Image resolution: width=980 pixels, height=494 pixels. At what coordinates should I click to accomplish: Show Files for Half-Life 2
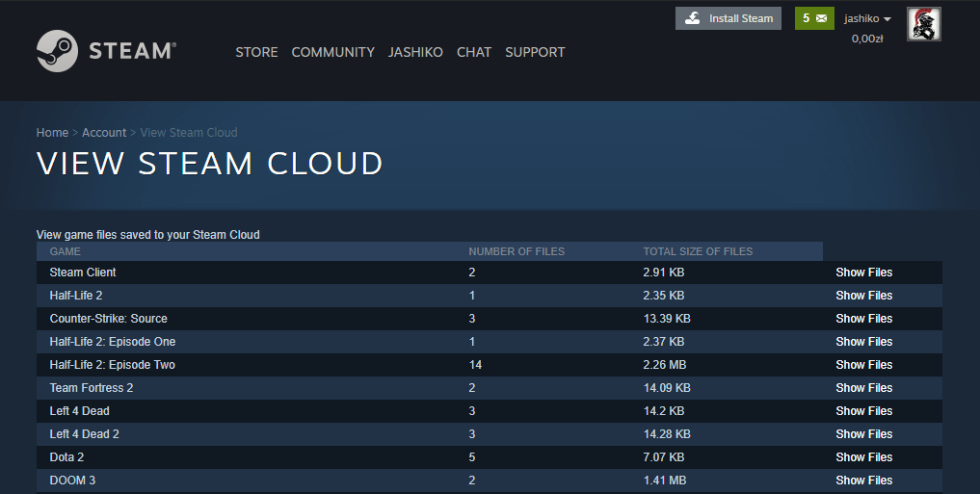(863, 296)
